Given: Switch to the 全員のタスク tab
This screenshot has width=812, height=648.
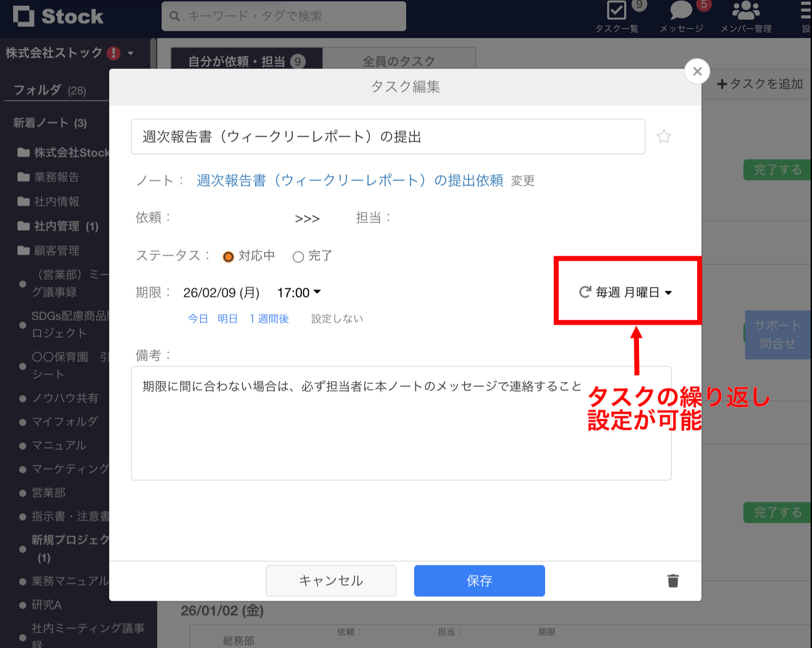Looking at the screenshot, I should click(x=398, y=61).
